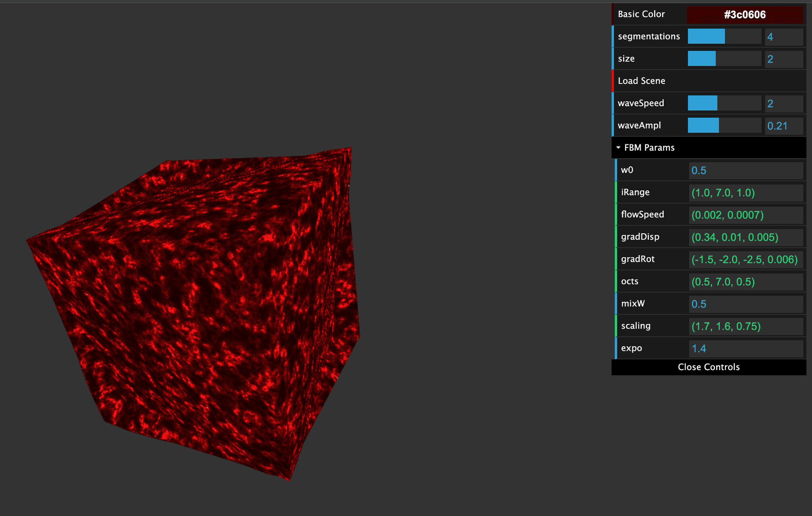Click the size slider bar

725,59
